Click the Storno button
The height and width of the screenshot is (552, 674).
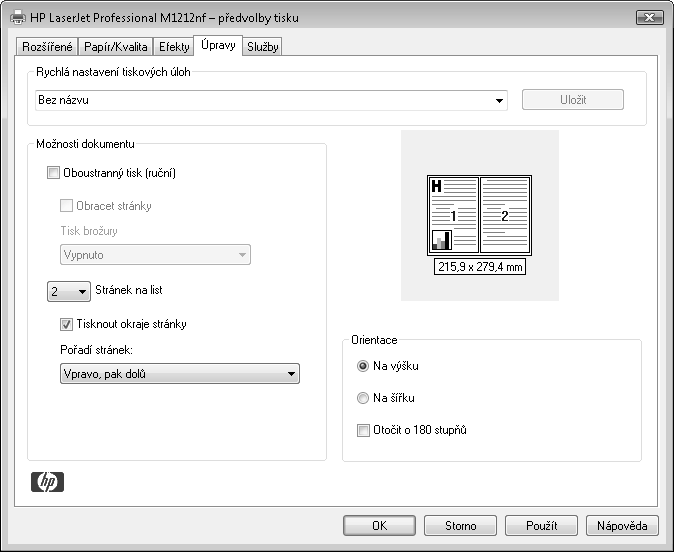(x=460, y=525)
